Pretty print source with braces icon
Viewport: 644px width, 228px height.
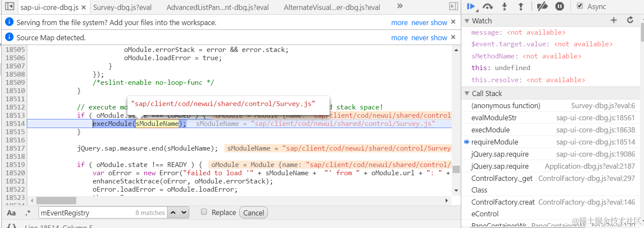(12, 226)
